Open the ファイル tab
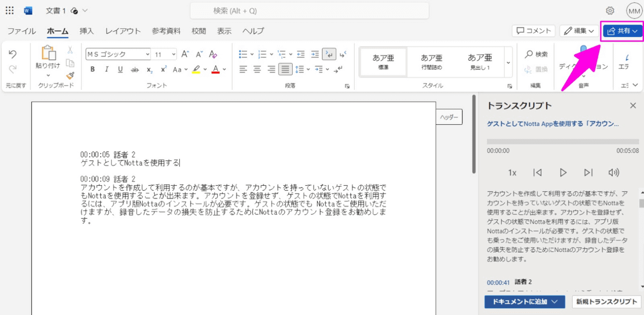Viewport: 644px width, 315px height. point(21,31)
